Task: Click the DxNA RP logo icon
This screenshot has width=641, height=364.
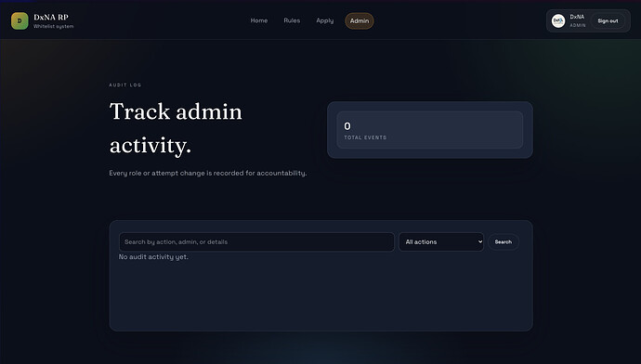Action: [x=20, y=20]
